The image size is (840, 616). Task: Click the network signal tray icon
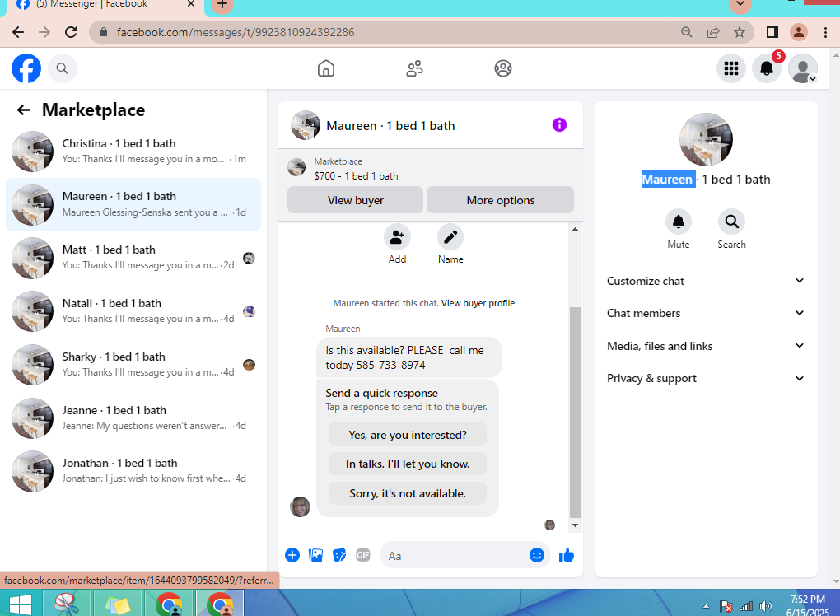746,606
